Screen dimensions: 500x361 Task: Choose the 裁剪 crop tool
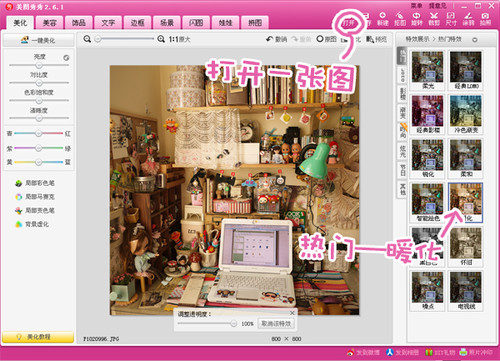pos(434,19)
